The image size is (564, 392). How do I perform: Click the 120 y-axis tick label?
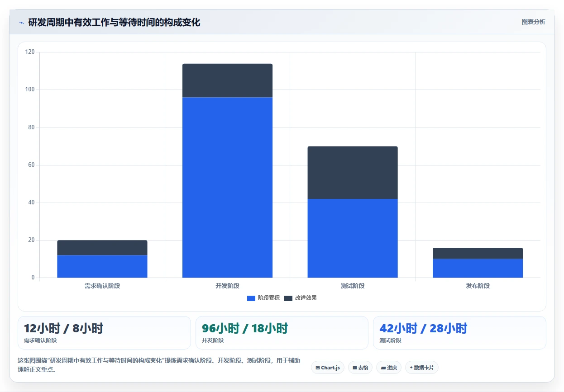30,52
